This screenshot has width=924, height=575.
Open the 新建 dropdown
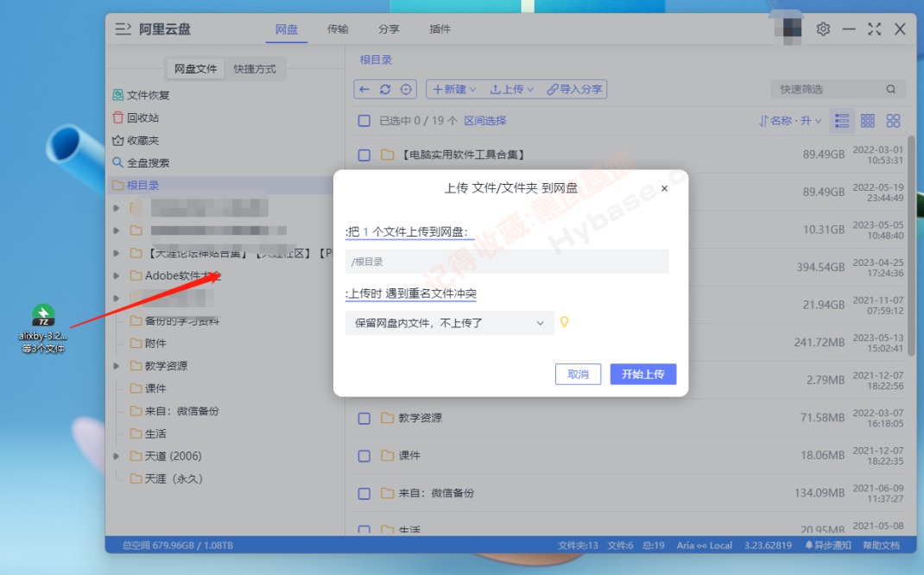(x=453, y=89)
